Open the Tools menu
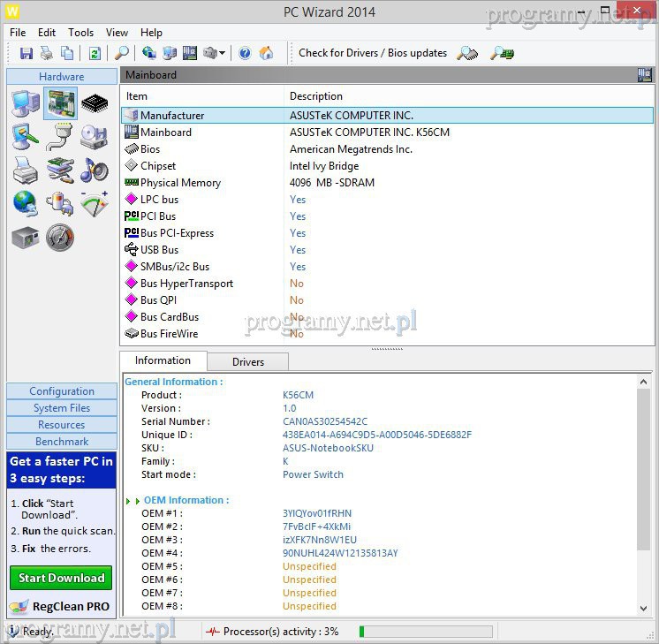 80,33
